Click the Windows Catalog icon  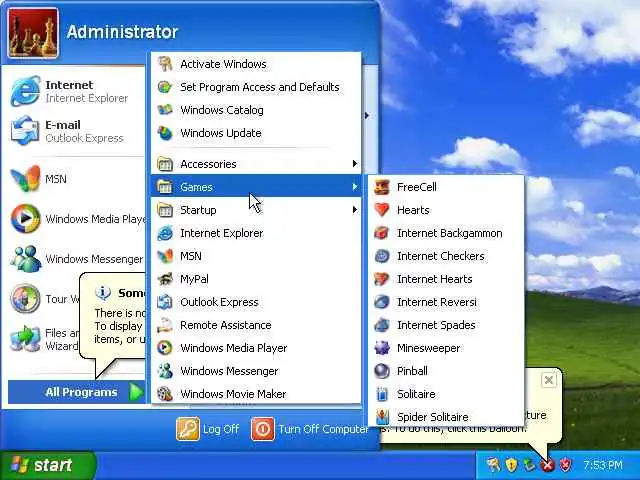(x=165, y=110)
